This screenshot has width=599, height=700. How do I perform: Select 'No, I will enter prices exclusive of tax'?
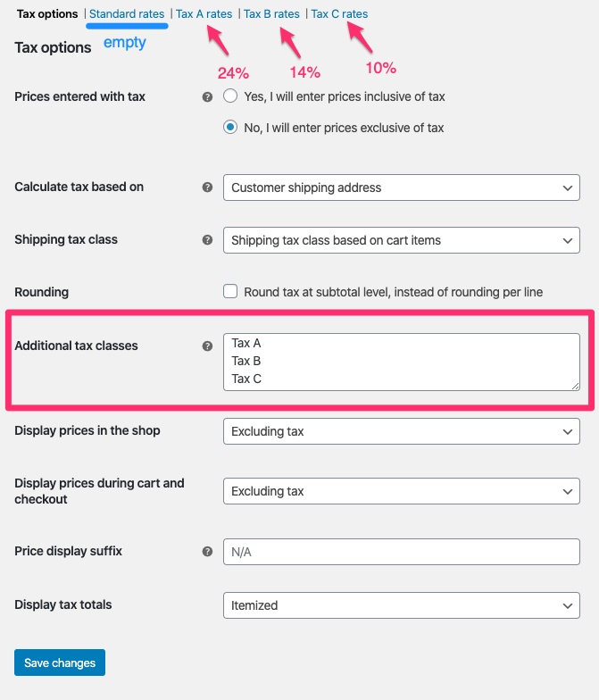[230, 128]
